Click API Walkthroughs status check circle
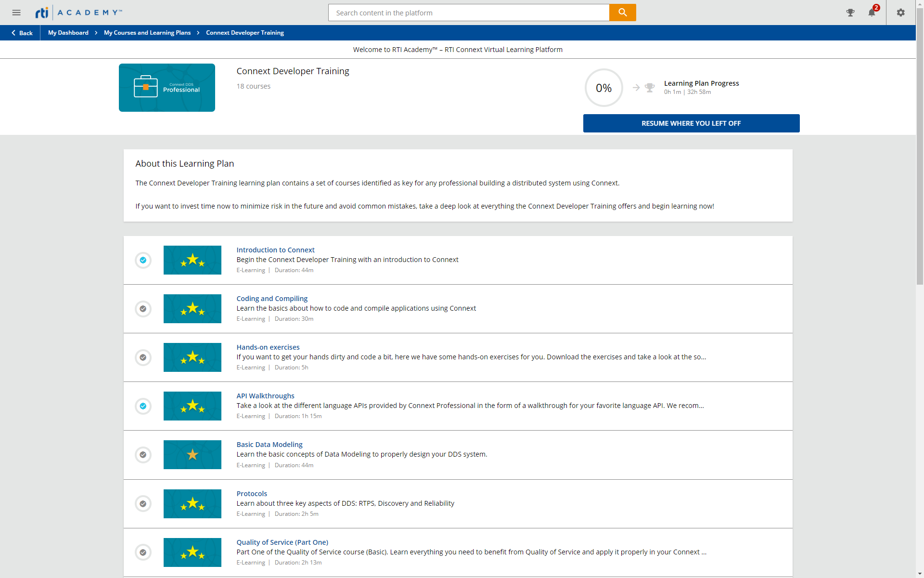This screenshot has width=924, height=578. [143, 406]
